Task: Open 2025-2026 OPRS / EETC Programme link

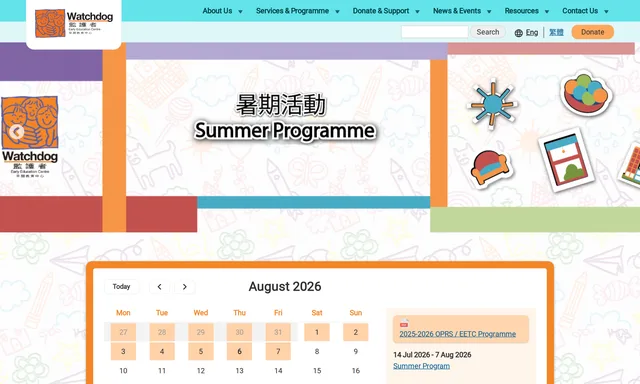Action: click(458, 334)
